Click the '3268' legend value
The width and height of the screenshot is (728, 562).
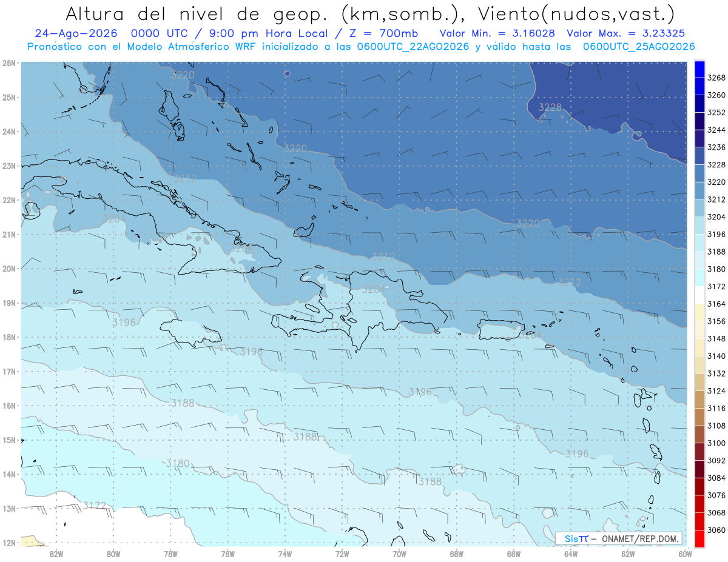[716, 78]
